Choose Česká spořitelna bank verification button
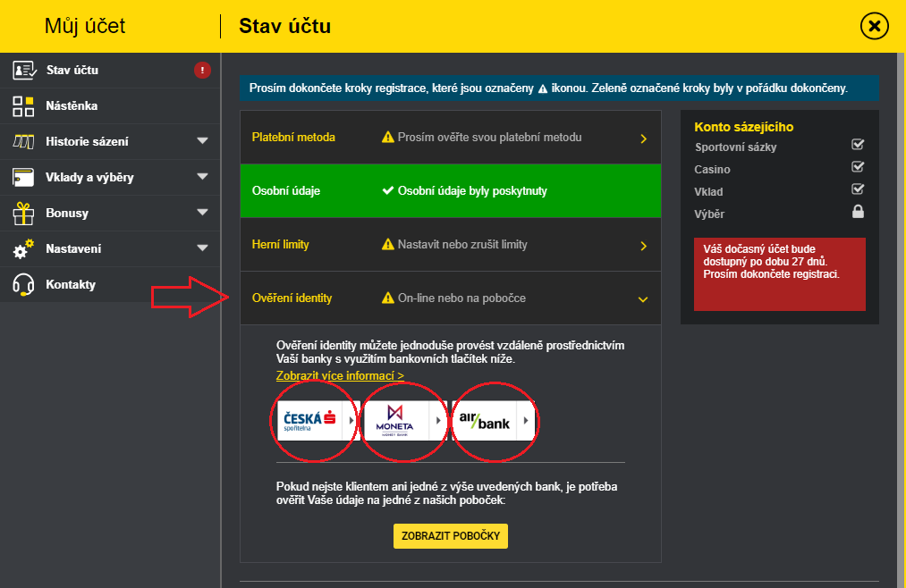 pos(317,420)
